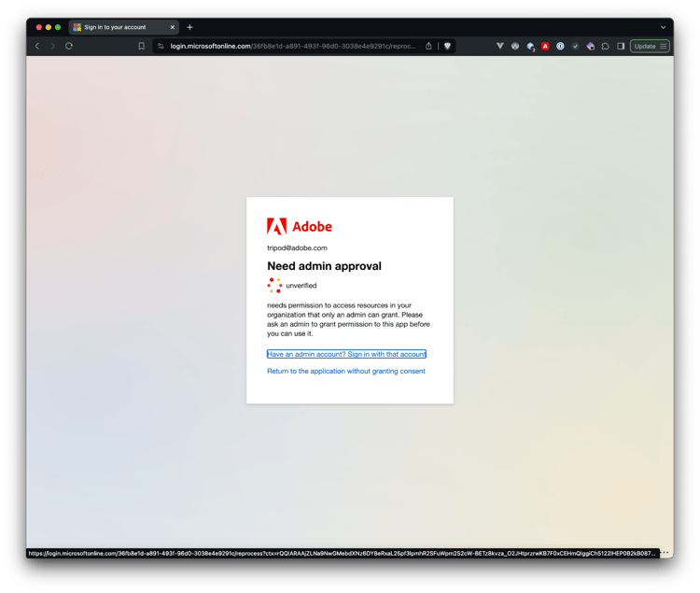Open the tab search dropdown chevron
The image size is (700, 593).
tap(663, 27)
